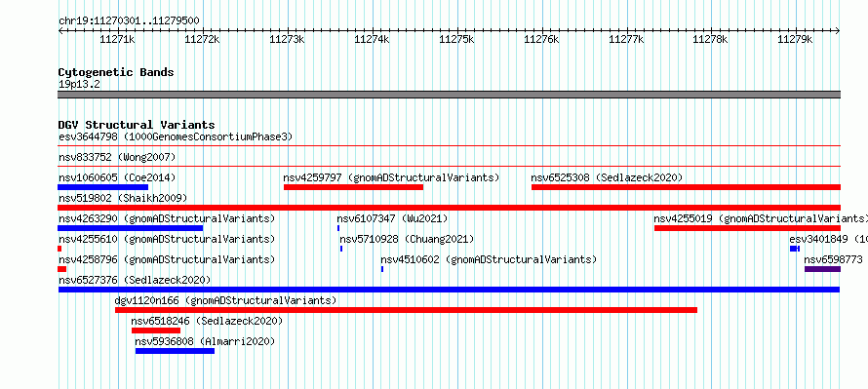
Task: Click the 11272k ruler position
Action: point(202,39)
